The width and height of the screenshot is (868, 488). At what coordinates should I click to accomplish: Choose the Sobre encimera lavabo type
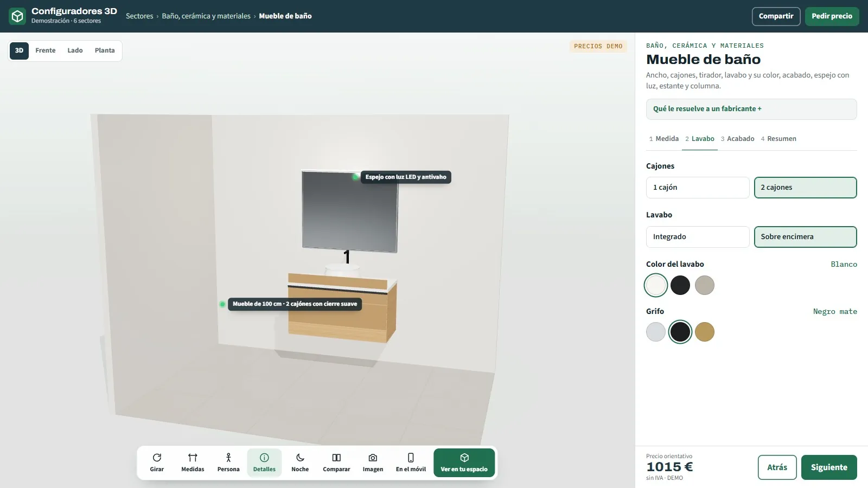805,237
